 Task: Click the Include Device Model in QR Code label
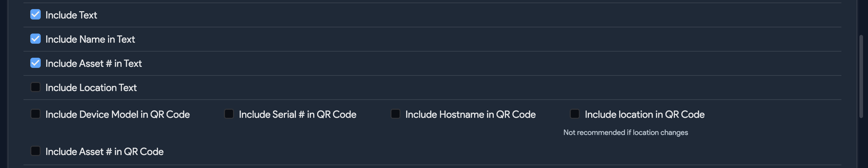coord(118,114)
